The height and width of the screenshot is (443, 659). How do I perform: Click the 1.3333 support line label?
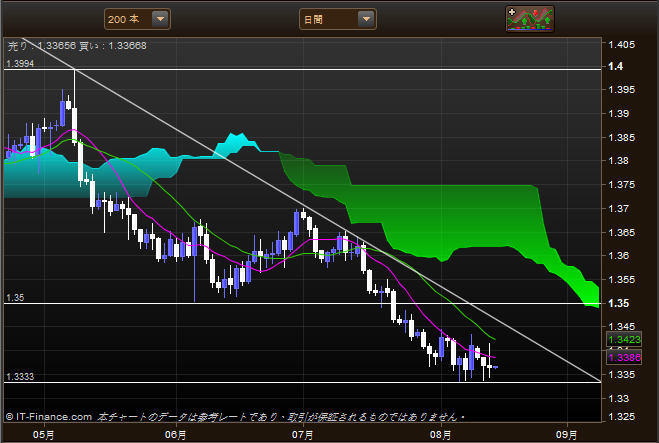click(20, 377)
